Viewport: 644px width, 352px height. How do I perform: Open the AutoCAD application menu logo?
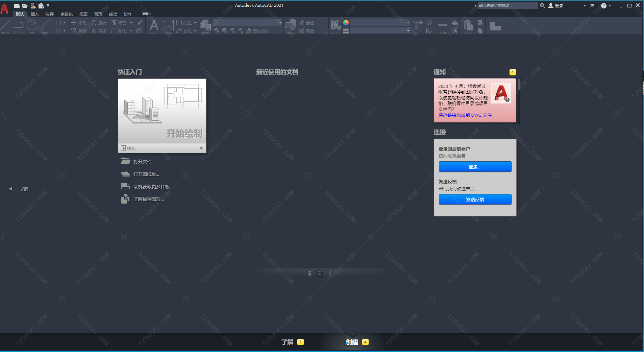click(x=5, y=8)
